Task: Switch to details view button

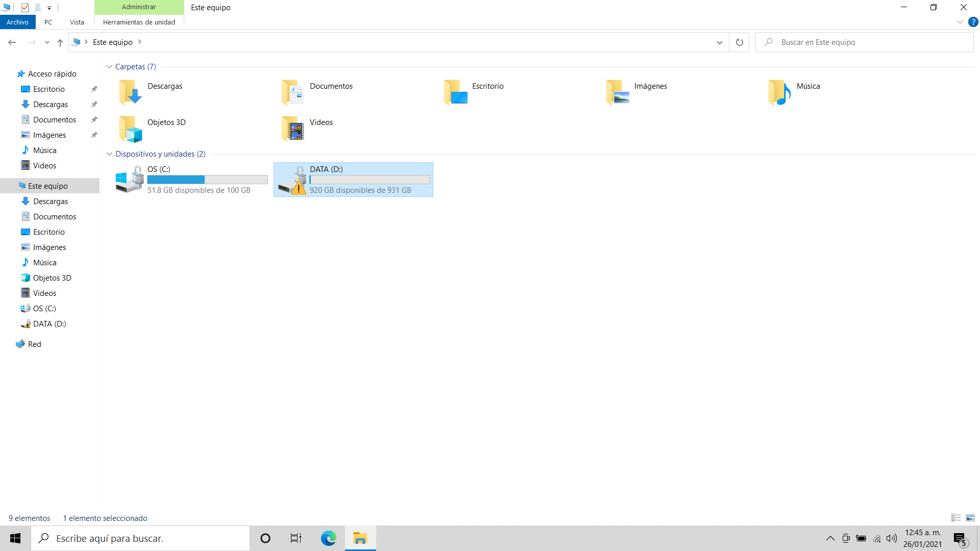Action: (x=956, y=518)
